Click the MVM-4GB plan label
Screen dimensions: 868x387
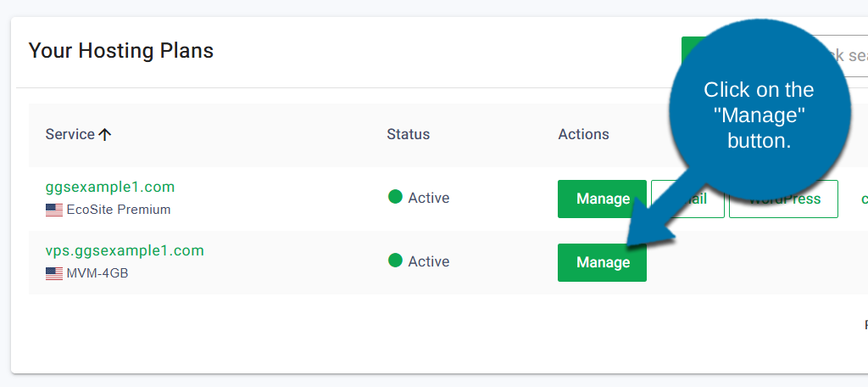coord(97,273)
